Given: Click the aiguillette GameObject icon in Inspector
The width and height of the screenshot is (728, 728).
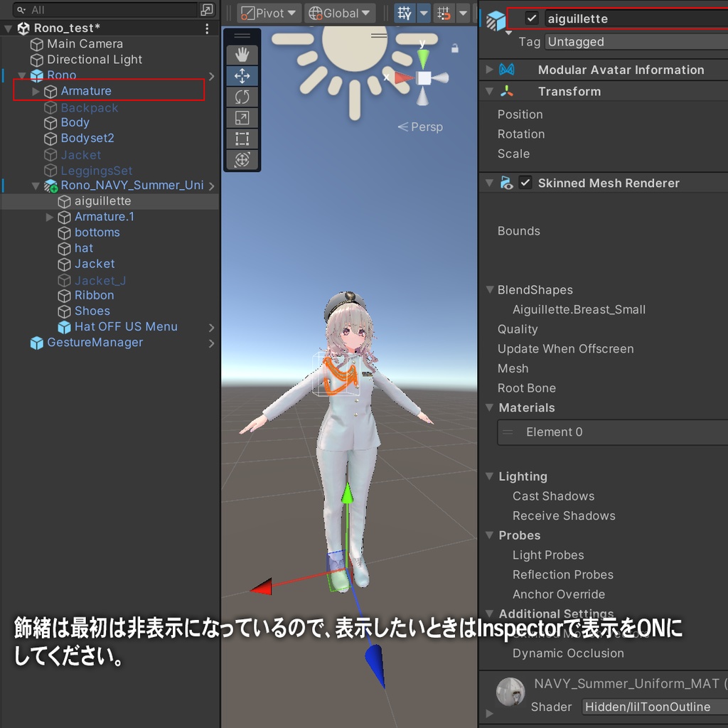Looking at the screenshot, I should (496, 21).
